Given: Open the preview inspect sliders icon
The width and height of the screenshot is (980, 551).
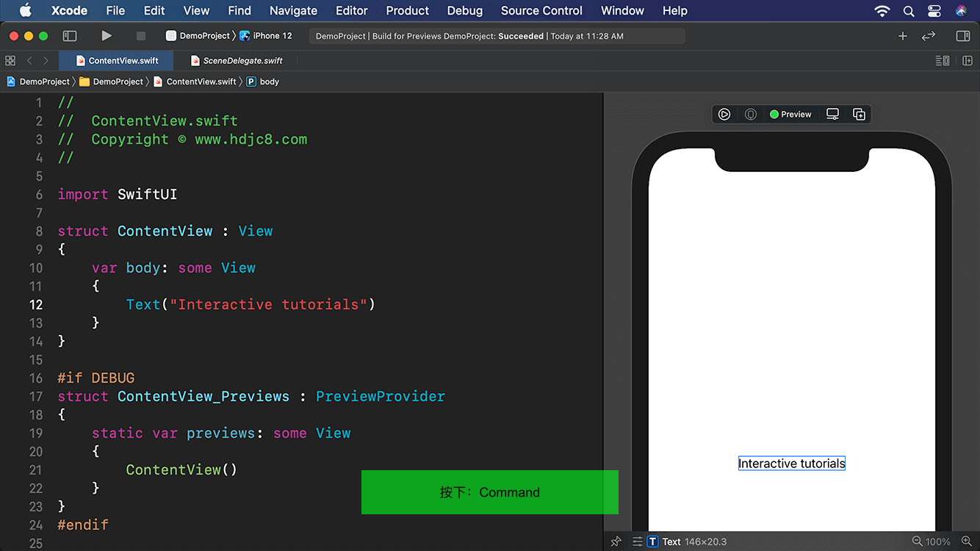Looking at the screenshot, I should (x=638, y=541).
